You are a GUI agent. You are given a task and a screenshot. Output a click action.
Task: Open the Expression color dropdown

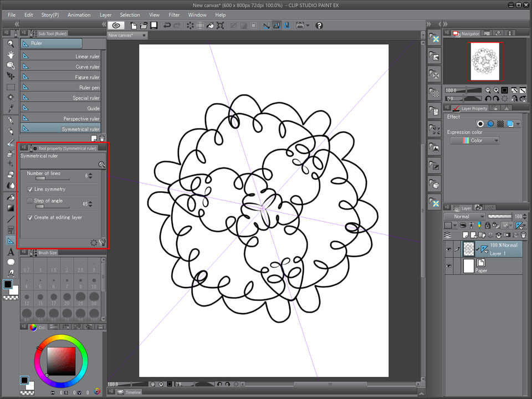(474, 141)
